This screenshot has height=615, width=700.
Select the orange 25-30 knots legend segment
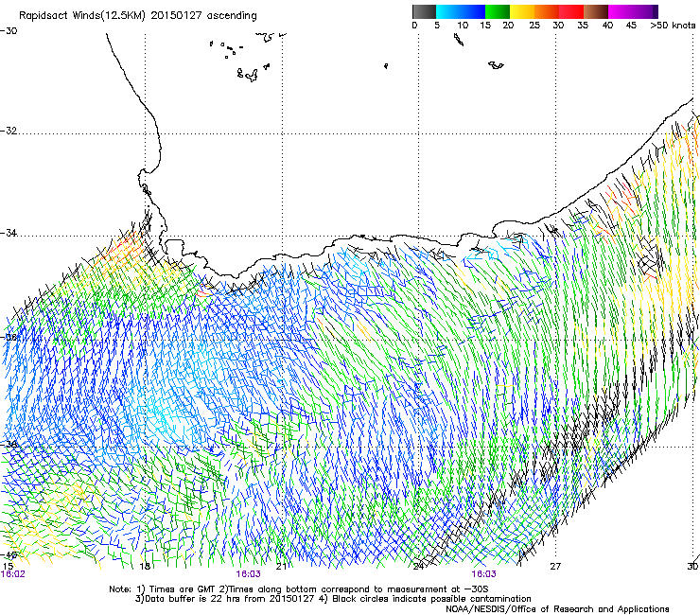point(547,11)
